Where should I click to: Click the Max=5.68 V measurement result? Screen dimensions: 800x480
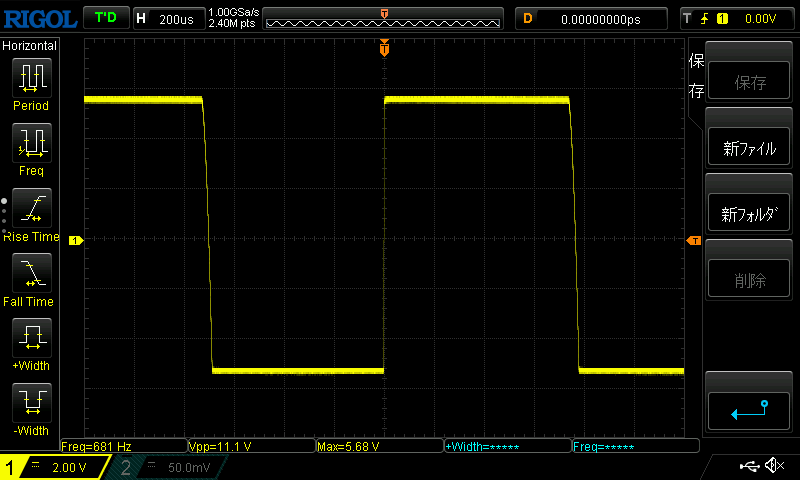[x=380, y=446]
